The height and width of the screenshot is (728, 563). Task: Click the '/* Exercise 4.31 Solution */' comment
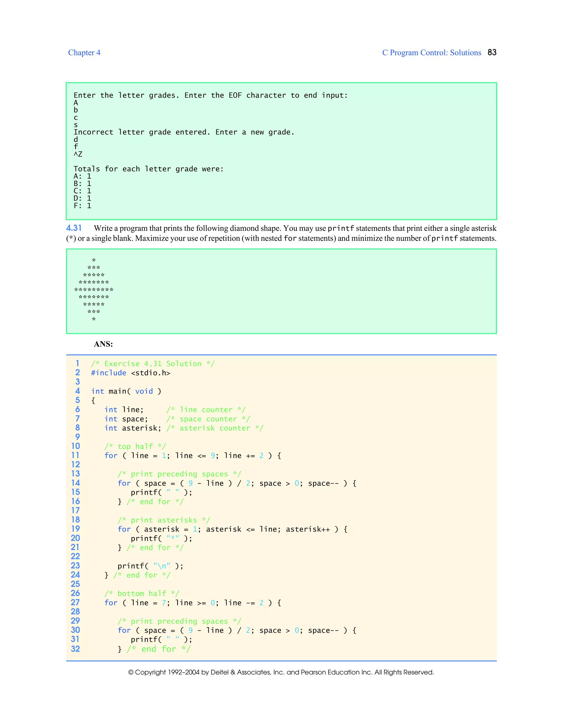pos(153,364)
